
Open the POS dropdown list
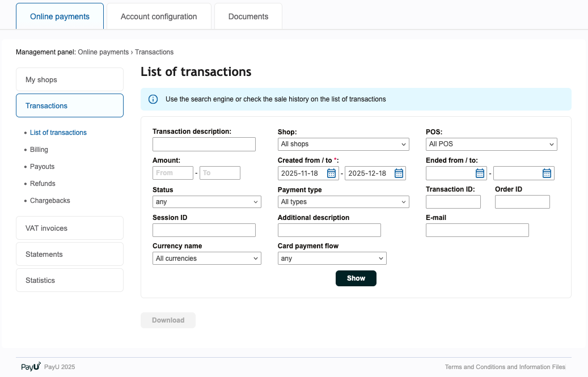491,145
